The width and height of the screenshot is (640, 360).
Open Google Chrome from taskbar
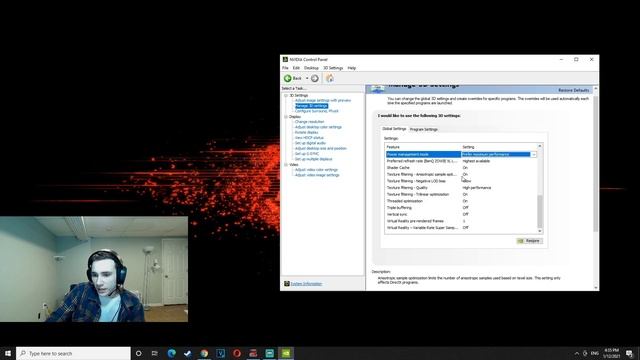click(x=204, y=353)
